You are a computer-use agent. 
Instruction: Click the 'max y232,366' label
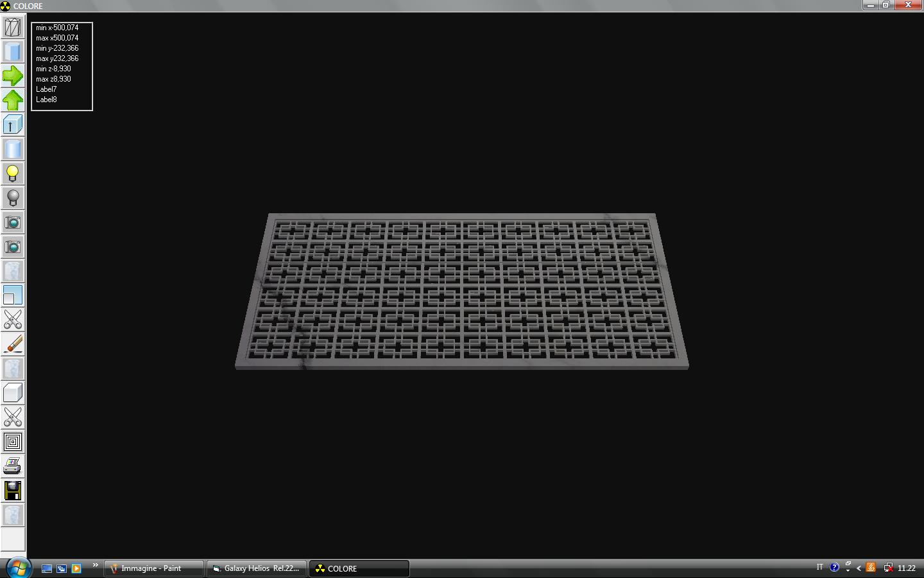57,58
